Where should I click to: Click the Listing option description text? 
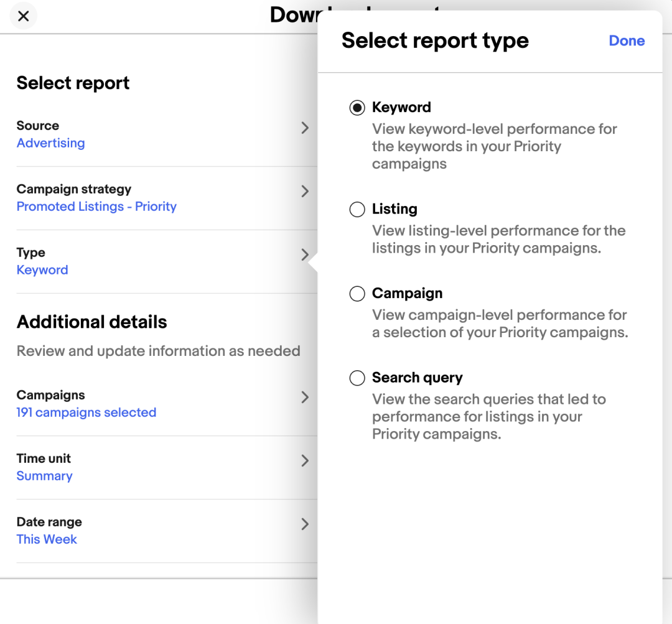498,240
